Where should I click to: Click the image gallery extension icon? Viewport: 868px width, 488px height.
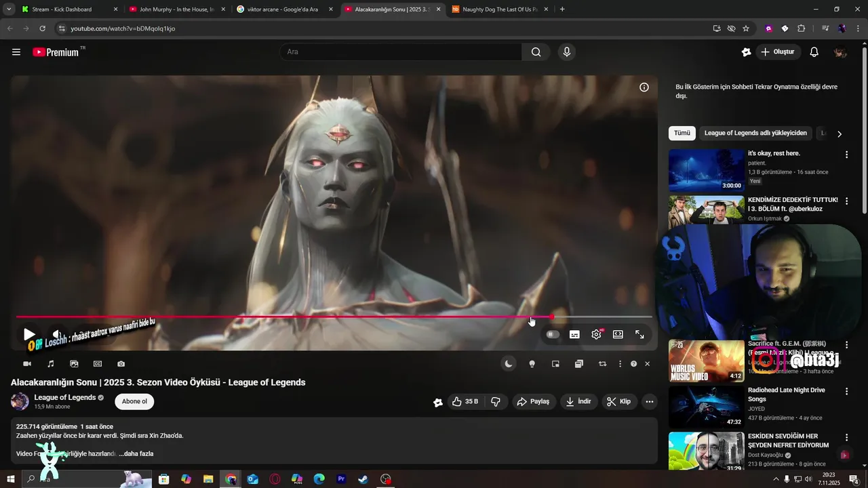tap(74, 364)
